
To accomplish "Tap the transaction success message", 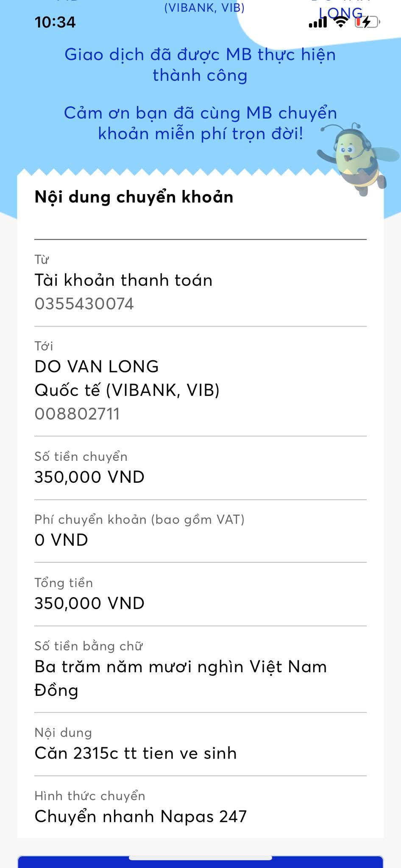I will coord(200,65).
